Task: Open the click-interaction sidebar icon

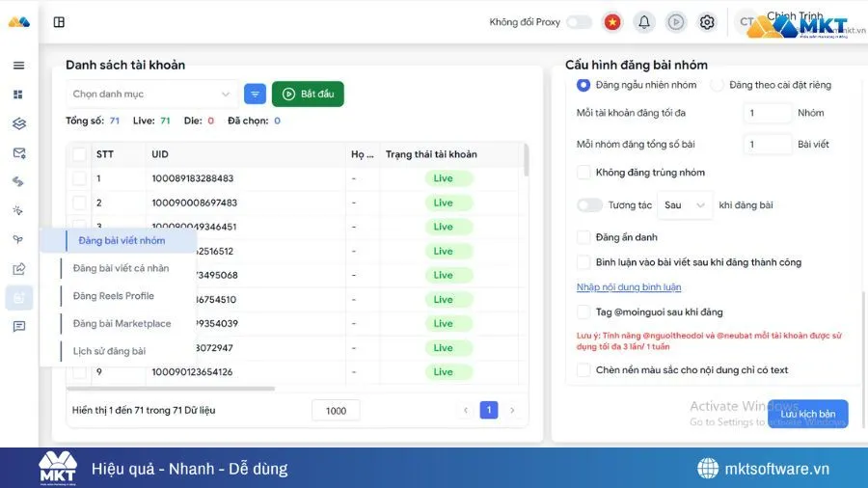Action: click(18, 210)
